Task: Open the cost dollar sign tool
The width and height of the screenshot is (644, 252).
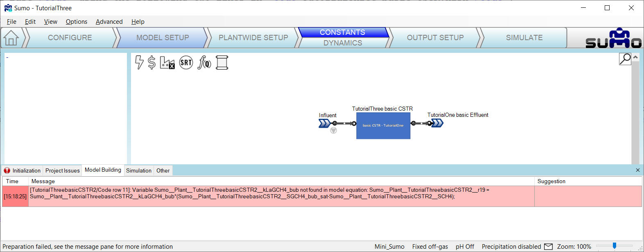Action: tap(152, 62)
